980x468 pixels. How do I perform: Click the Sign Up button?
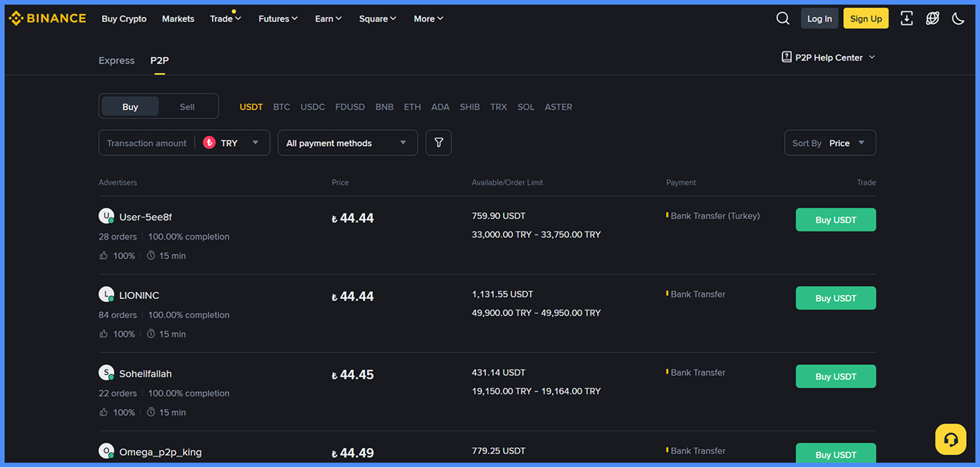coord(866,18)
